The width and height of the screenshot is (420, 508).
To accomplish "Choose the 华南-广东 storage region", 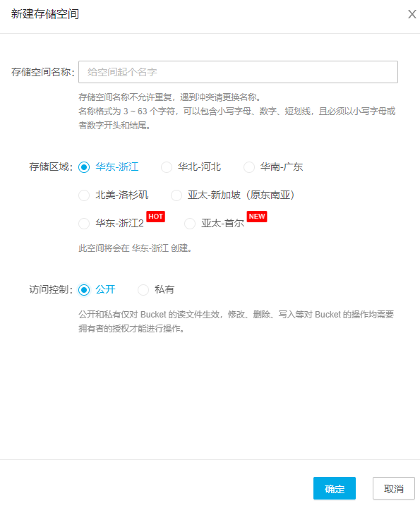I will click(x=249, y=167).
